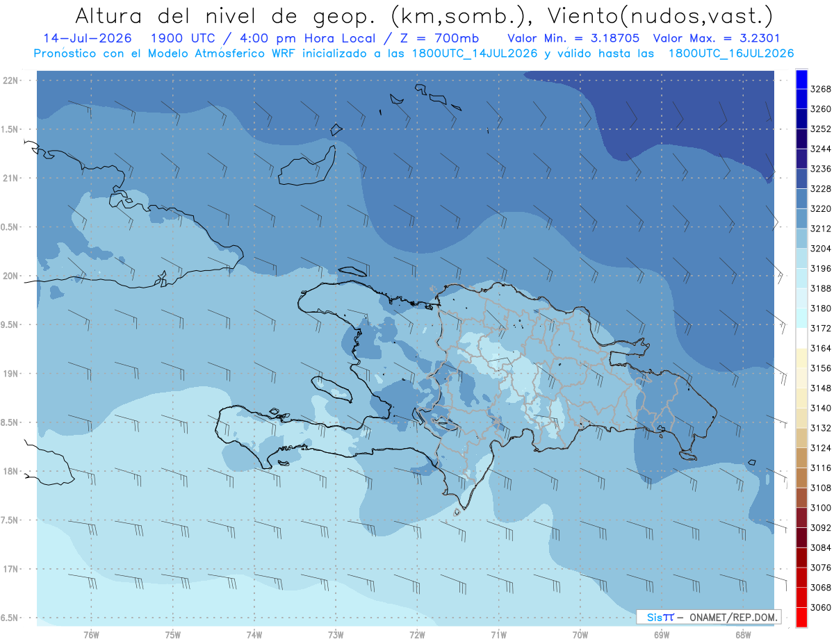Select the colorbar value 3100
Screen dimensions: 834x644
pyautogui.click(x=821, y=508)
